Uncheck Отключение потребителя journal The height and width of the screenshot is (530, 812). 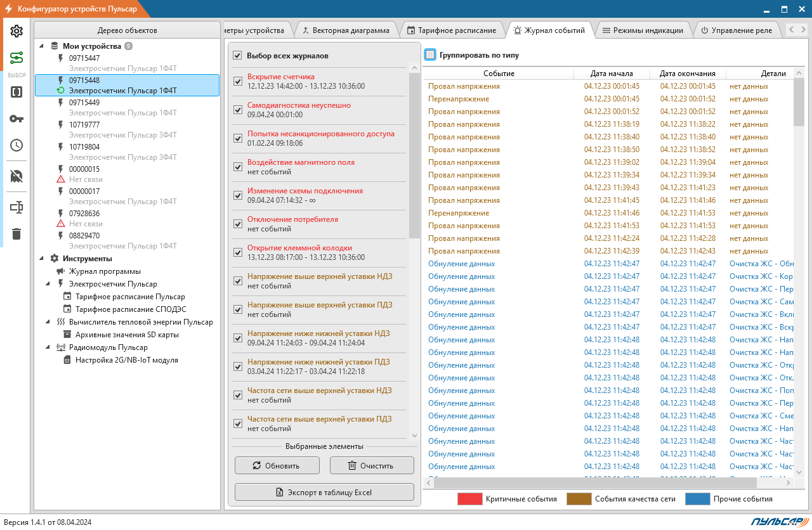point(238,224)
